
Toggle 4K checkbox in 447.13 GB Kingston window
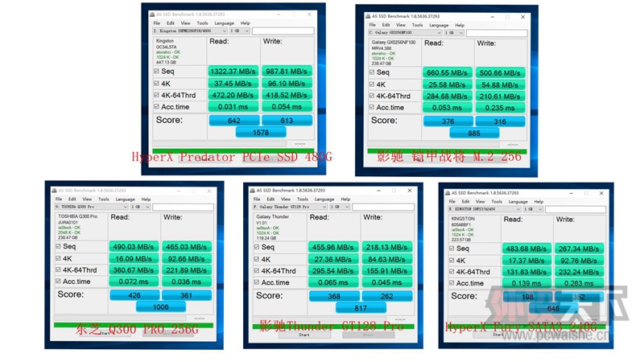pos(156,84)
